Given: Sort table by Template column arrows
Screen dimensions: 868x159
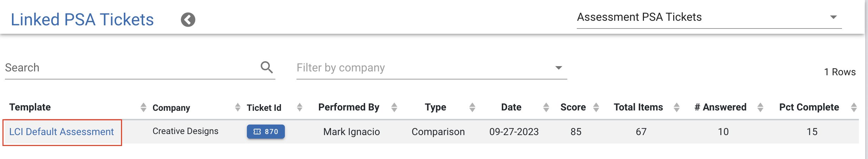Looking at the screenshot, I should coord(143,107).
